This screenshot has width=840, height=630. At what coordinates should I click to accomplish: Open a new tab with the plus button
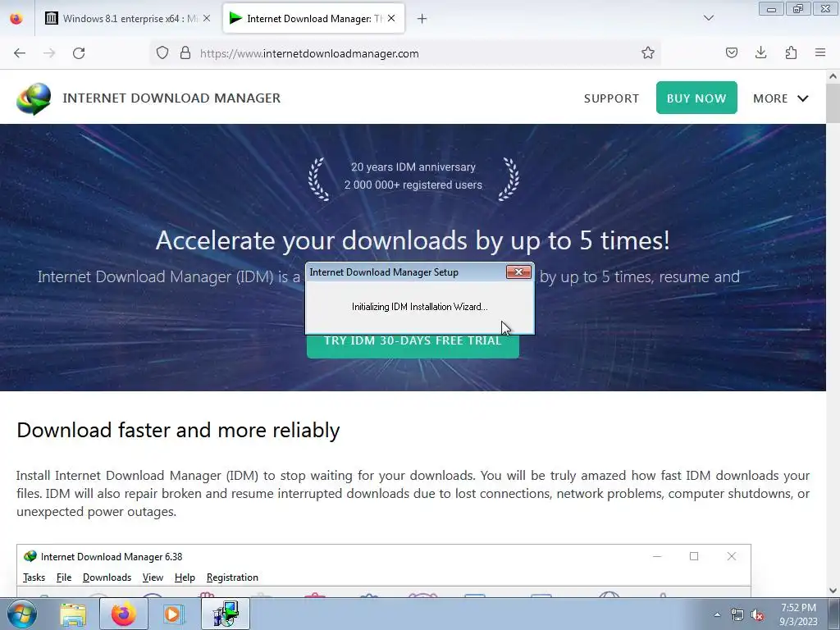tap(422, 19)
